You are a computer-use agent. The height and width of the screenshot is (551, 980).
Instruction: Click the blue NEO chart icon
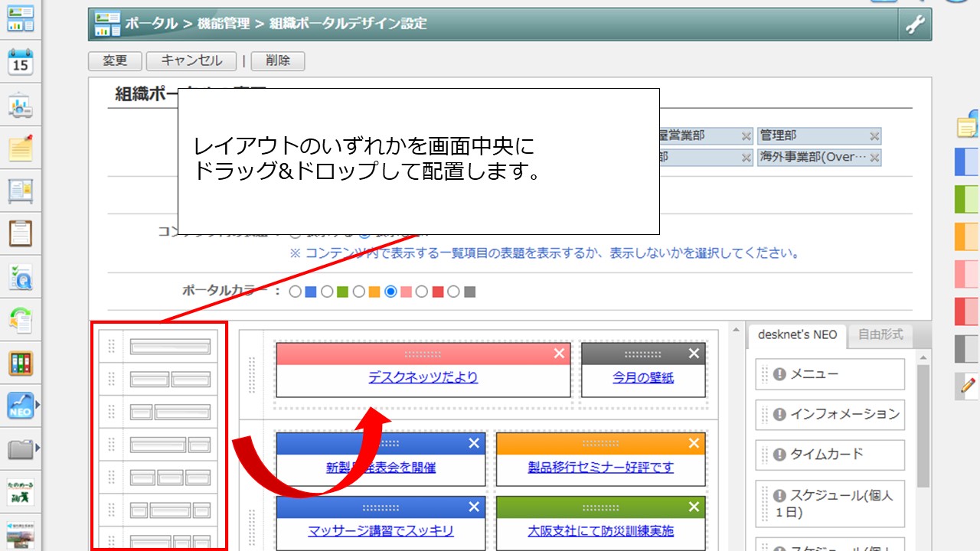(x=19, y=406)
